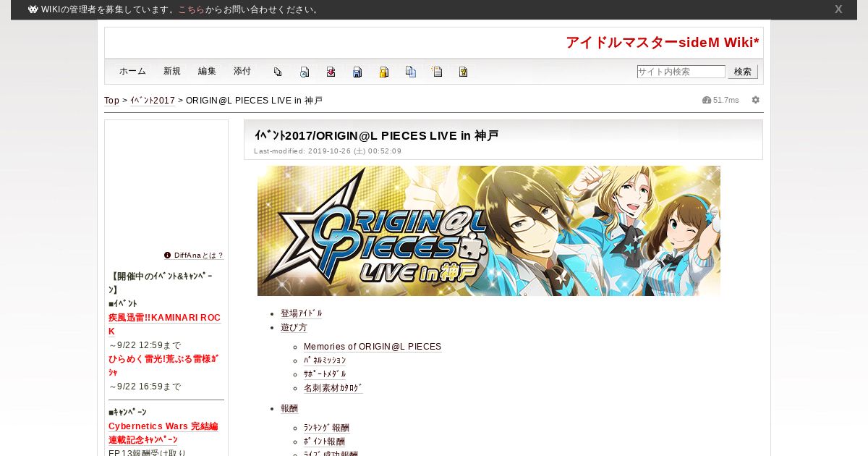This screenshot has height=456, width=868.
Task: Jump to 名刺素材ｶﾀﾛｸﾞ section
Action: tap(333, 388)
